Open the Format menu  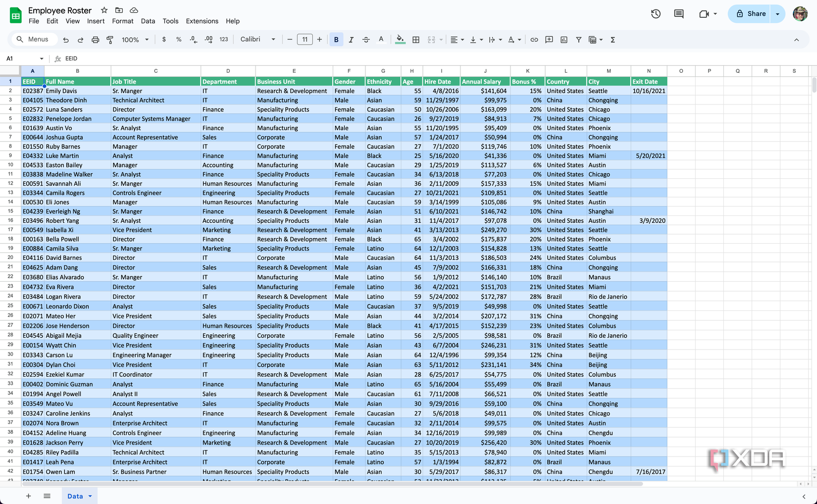[x=123, y=21]
